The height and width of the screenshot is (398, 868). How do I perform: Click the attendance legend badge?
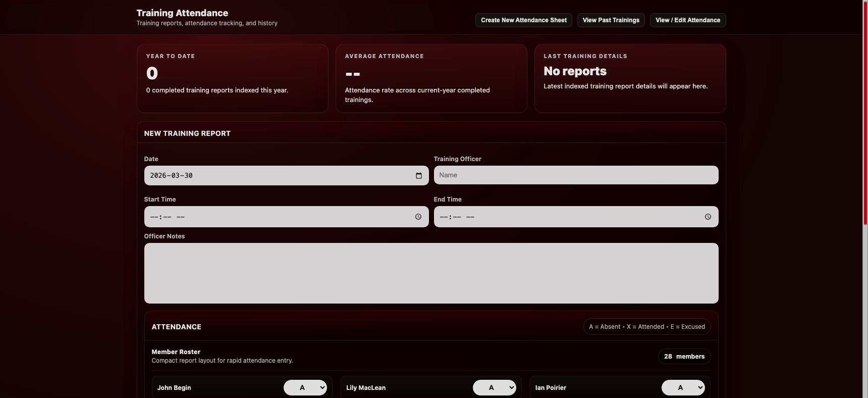(646, 327)
